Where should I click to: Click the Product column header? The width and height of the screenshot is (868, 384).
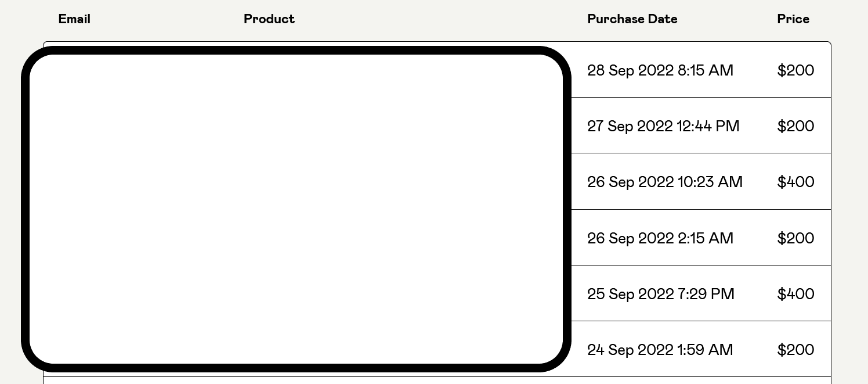269,19
